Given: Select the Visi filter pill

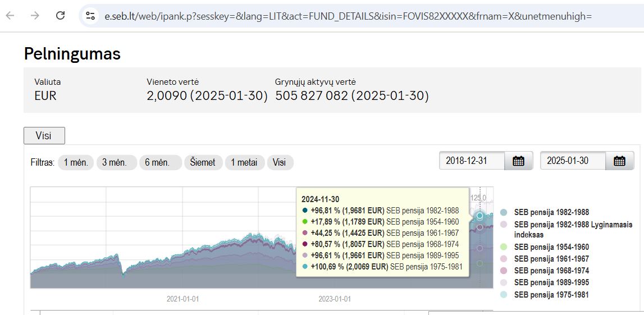Looking at the screenshot, I should 280,162.
